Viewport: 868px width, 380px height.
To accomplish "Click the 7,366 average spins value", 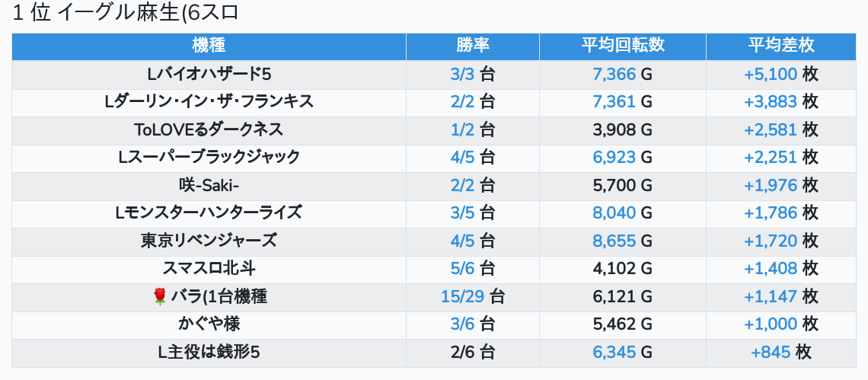I will click(x=614, y=74).
